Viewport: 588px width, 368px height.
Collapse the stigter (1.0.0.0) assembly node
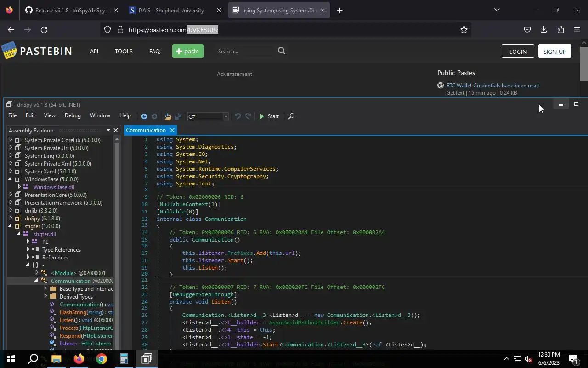(x=11, y=226)
